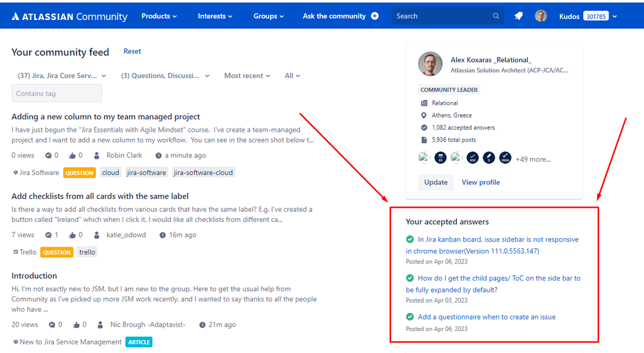Open 'Adding a new column to my team managed project'
Screen dimensions: 644x353
click(106, 117)
